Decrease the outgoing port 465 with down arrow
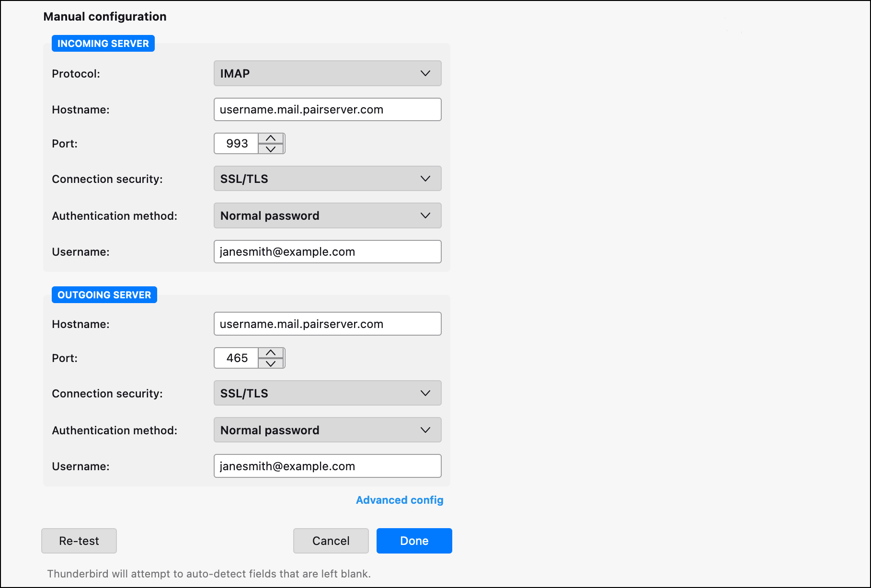The height and width of the screenshot is (588, 871). pyautogui.click(x=271, y=363)
